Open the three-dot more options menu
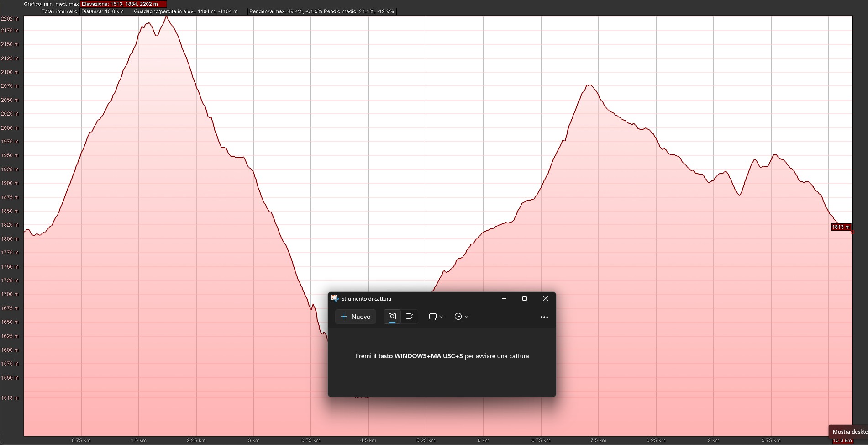Image resolution: width=868 pixels, height=445 pixels. tap(544, 317)
